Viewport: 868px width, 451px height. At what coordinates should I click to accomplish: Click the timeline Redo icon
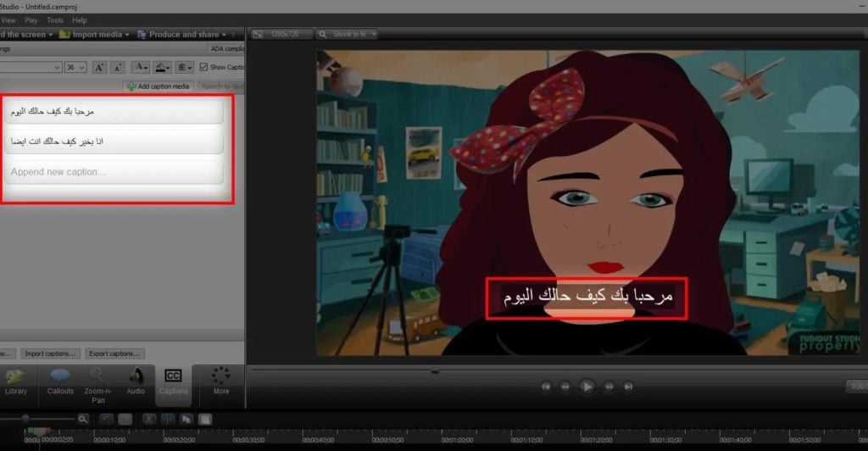point(125,420)
